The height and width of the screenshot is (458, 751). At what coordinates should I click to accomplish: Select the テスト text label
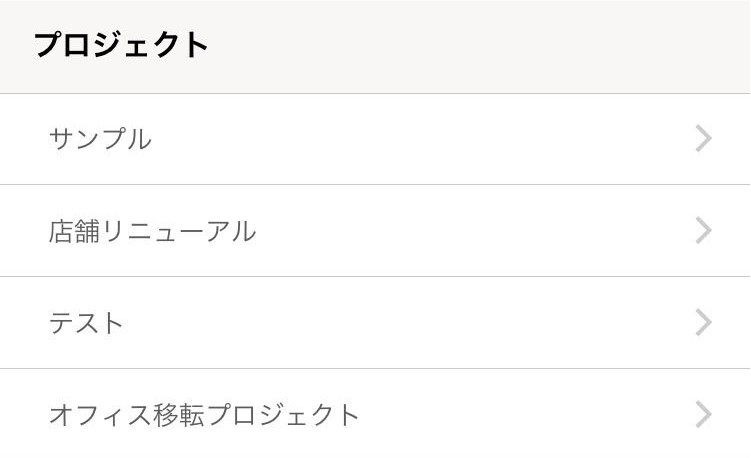(x=86, y=323)
